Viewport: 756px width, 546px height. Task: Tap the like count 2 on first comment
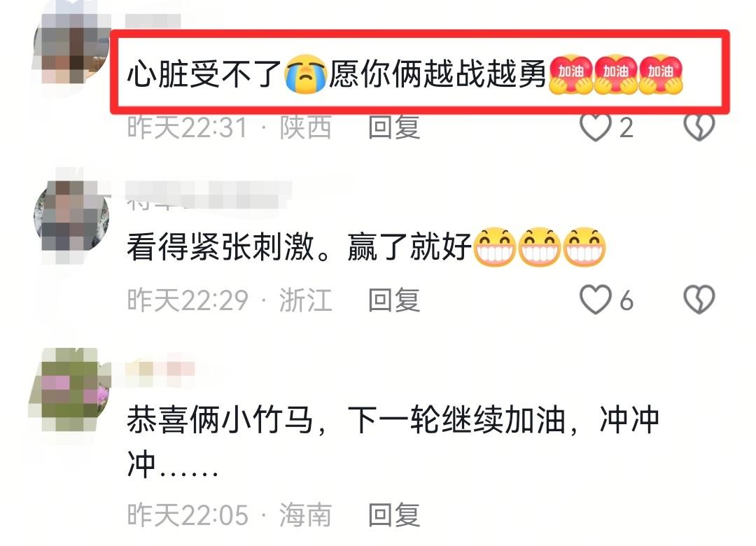[626, 128]
